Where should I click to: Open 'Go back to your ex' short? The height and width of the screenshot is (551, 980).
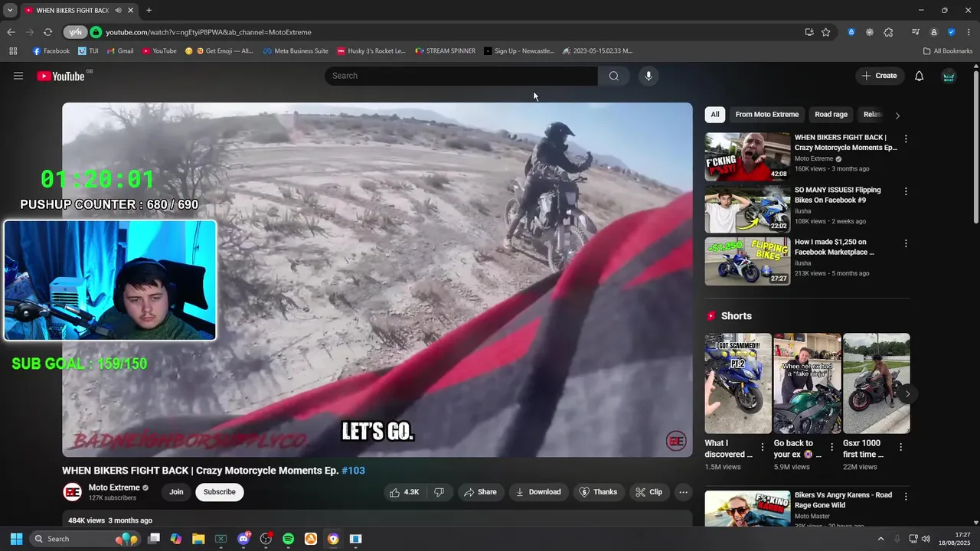pos(807,383)
